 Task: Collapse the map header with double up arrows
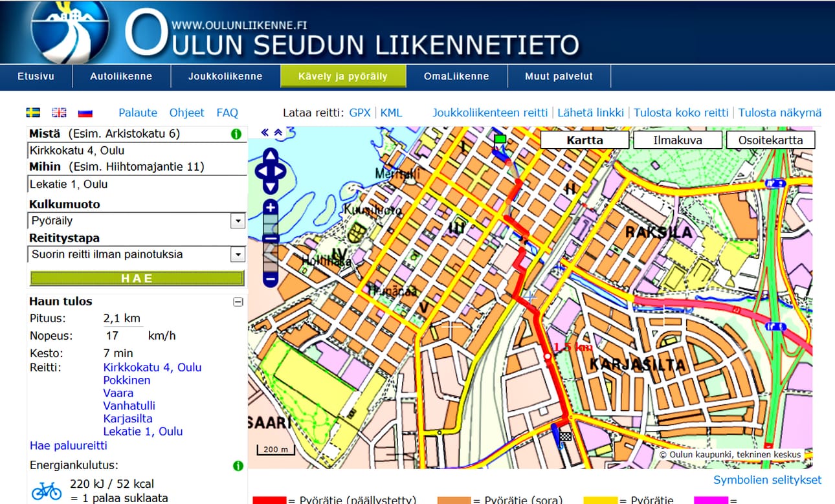pos(278,133)
